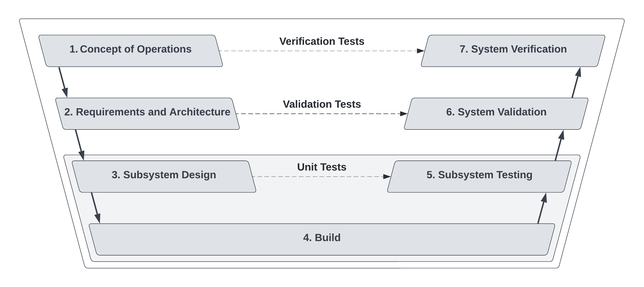Select the Concept of Operations box
The height and width of the screenshot is (287, 644).
pos(130,51)
